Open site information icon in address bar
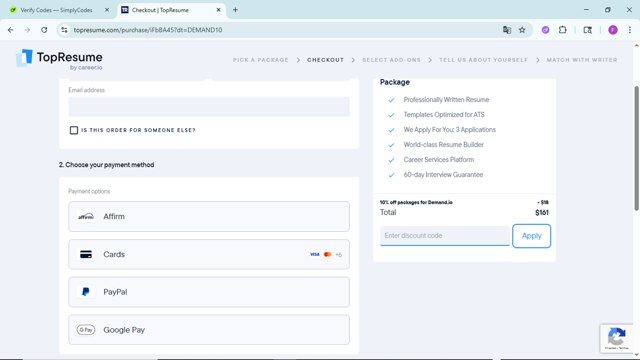640x360 pixels. [64, 30]
